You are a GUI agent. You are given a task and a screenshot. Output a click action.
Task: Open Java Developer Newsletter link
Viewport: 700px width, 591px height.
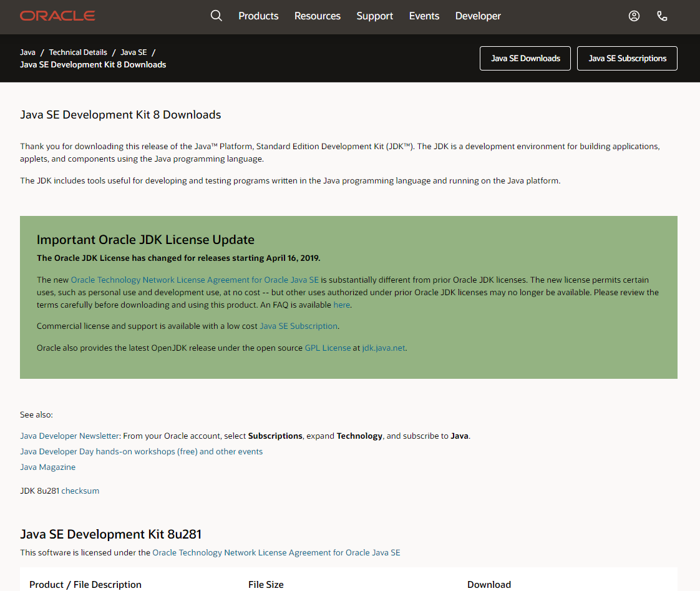(70, 436)
